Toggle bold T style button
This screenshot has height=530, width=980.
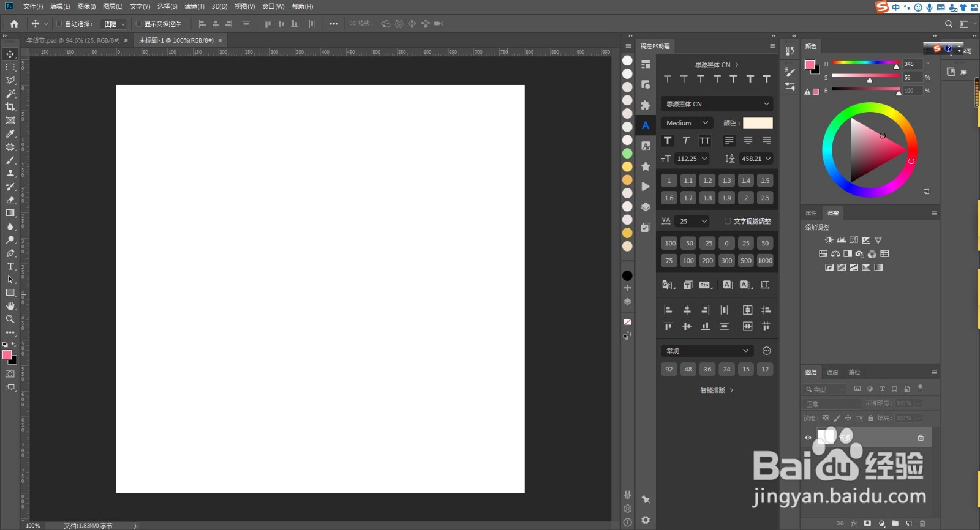[668, 141]
